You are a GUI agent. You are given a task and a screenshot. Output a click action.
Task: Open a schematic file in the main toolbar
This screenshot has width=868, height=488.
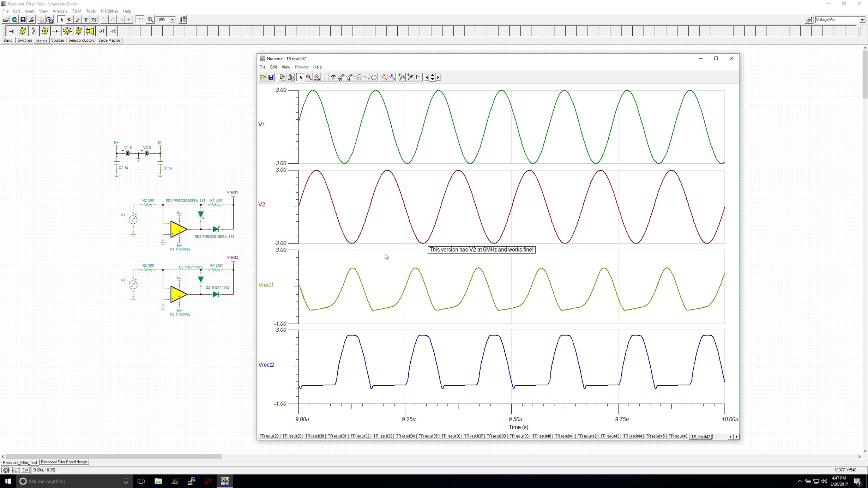coord(6,20)
